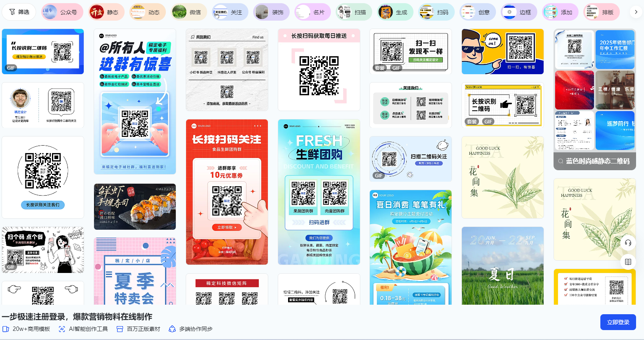This screenshot has height=340, width=644.
Task: Click 百万正版素材 store icon
Action: [x=120, y=329]
